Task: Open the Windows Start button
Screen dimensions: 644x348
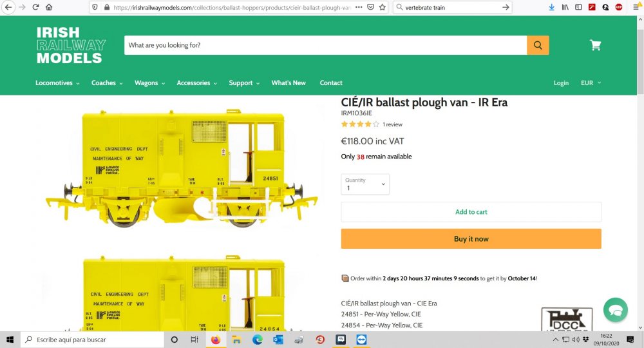Action: click(10, 340)
